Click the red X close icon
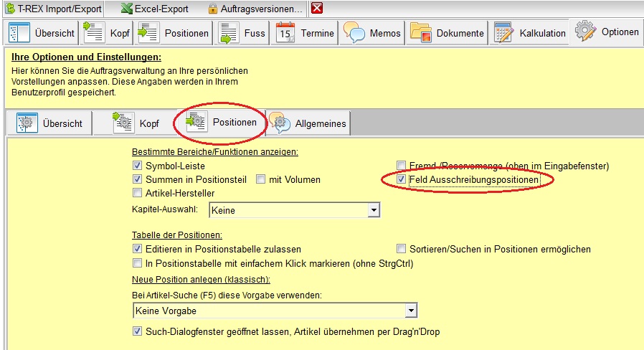The width and height of the screenshot is (644, 350). click(317, 8)
